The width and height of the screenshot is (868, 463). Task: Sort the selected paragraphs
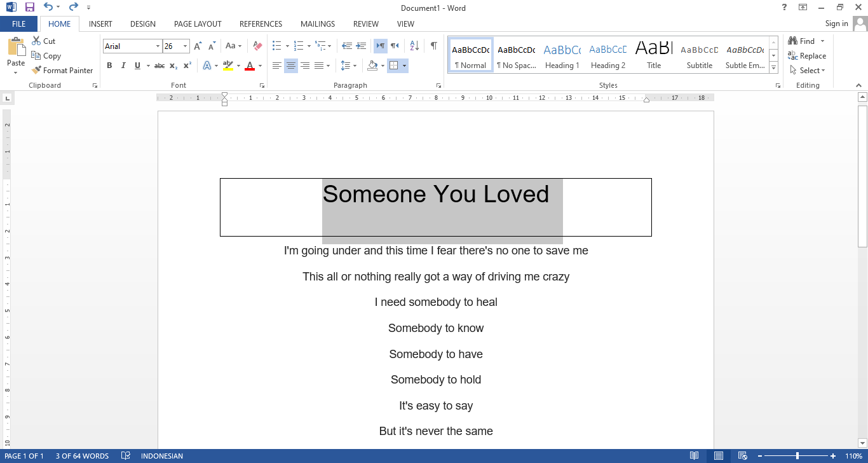[414, 46]
